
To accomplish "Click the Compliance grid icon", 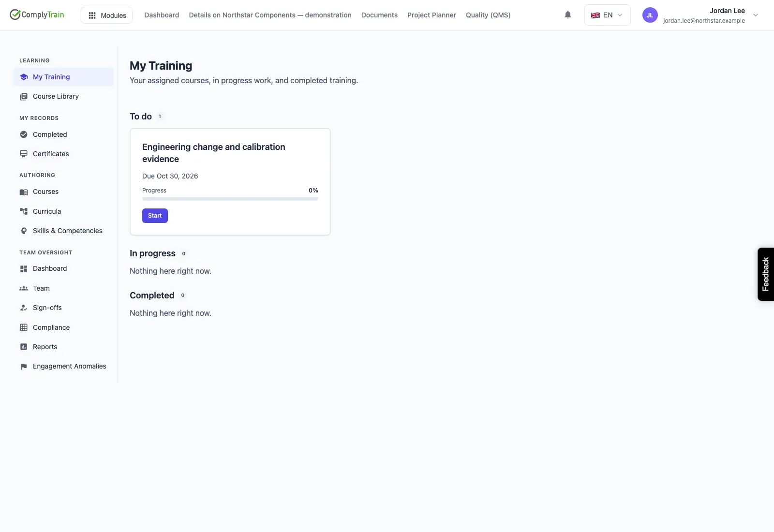I will pos(24,327).
